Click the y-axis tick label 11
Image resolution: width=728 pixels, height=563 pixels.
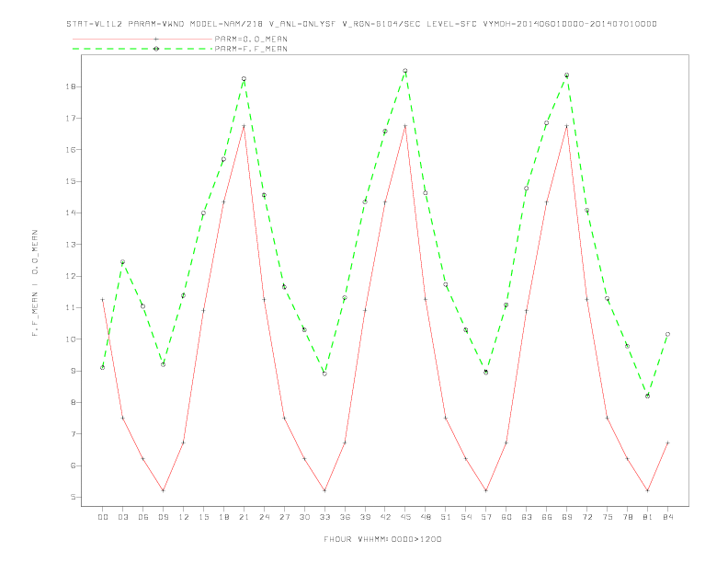click(72, 307)
